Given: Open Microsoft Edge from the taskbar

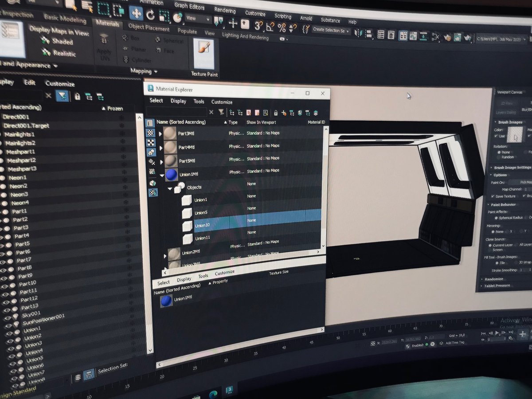Looking at the screenshot, I should [x=213, y=394].
